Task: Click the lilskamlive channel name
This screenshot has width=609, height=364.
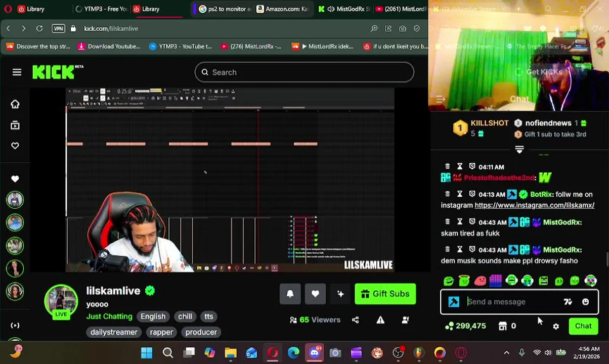Action: point(113,291)
